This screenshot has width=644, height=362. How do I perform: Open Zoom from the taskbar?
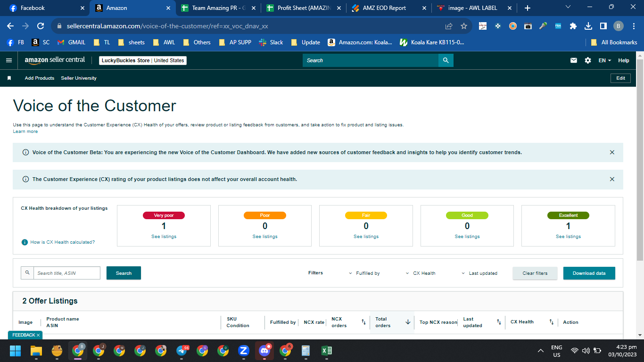244,351
